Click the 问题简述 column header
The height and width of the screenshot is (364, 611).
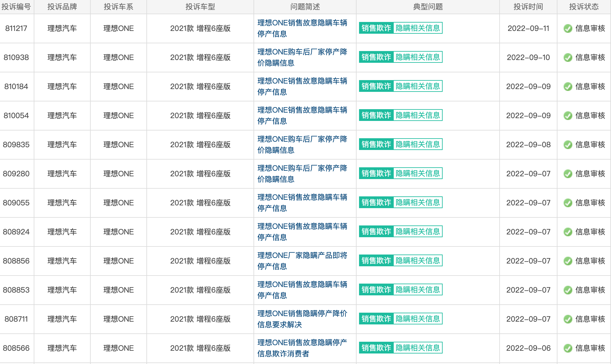click(305, 7)
